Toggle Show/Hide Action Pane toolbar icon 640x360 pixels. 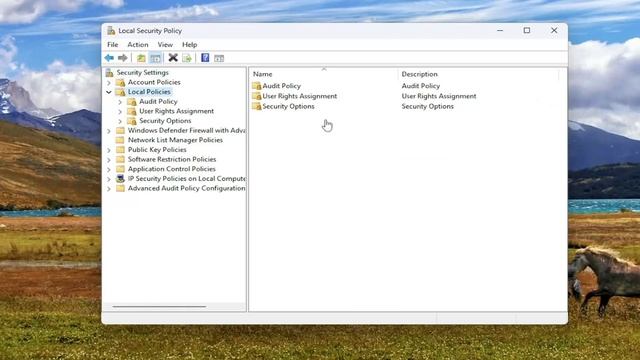pyautogui.click(x=219, y=58)
